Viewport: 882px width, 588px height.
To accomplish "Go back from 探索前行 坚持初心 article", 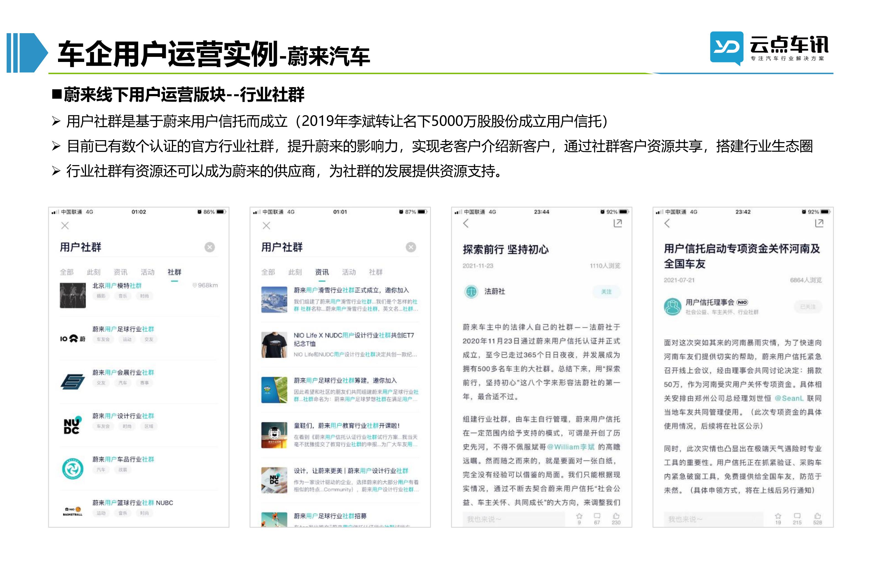I will point(465,223).
